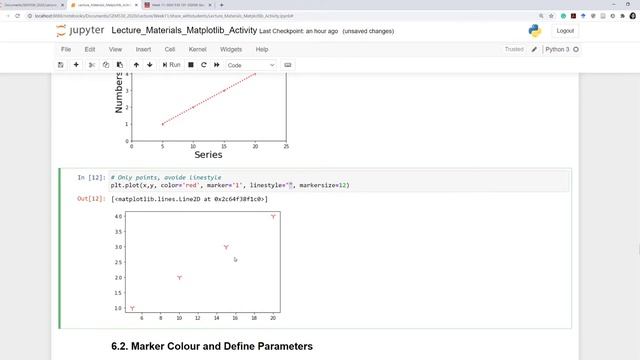
Task: Rename notebook Lecture_Materials_Matplotlib_Activity title
Action: click(x=184, y=31)
